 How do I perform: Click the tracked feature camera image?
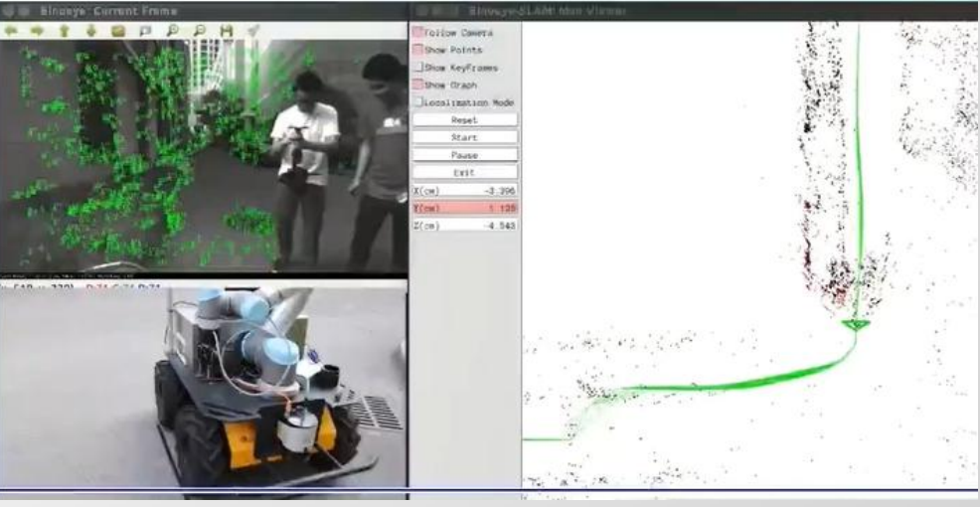point(204,156)
